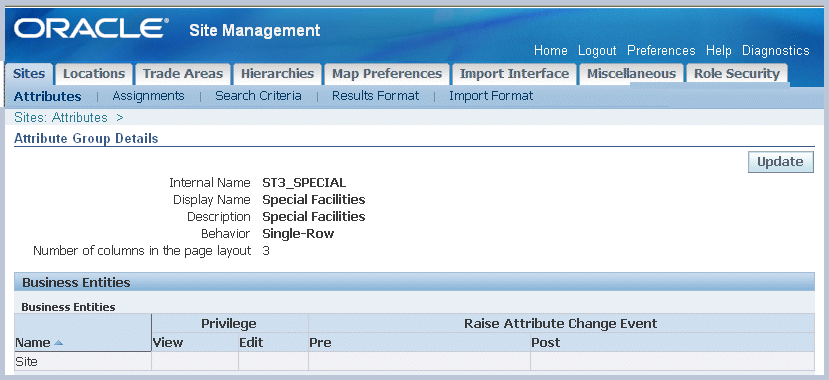Click the ST3_SPECIAL internal name value
The width and height of the screenshot is (829, 380).
click(x=304, y=183)
